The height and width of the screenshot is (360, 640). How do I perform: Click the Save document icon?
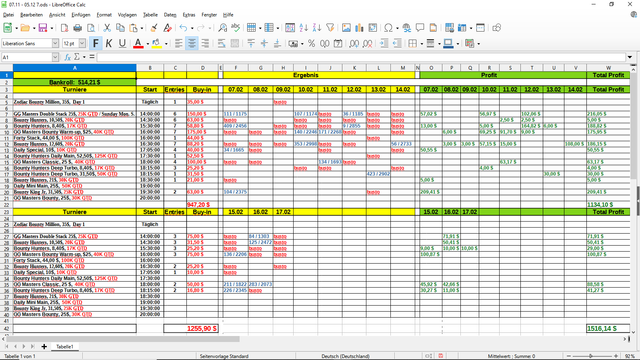[42, 28]
